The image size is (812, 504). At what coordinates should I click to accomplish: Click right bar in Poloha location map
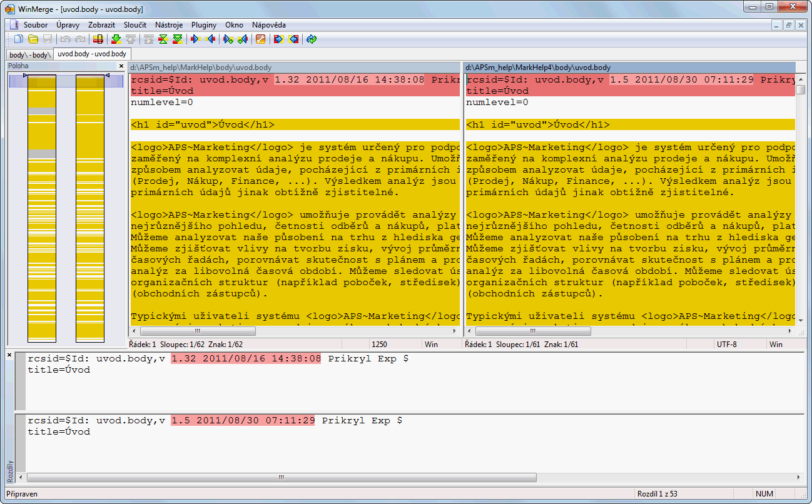(90, 208)
